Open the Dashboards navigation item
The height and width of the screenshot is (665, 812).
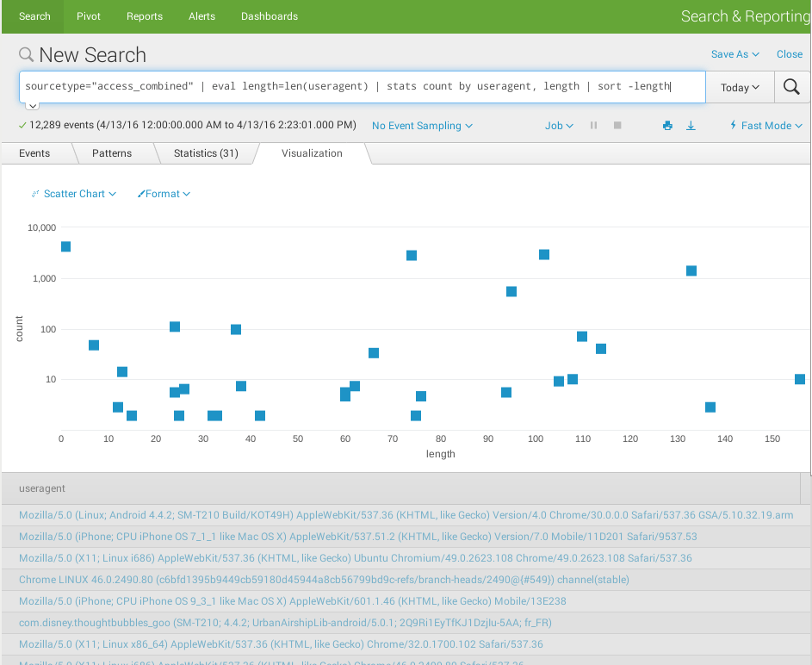pos(270,16)
